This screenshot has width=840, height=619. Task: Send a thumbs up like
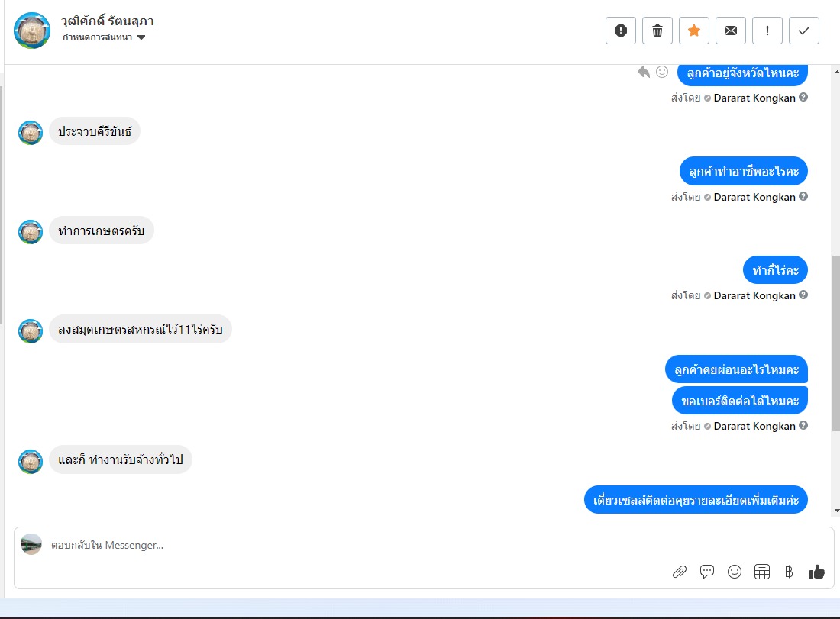[817, 572]
